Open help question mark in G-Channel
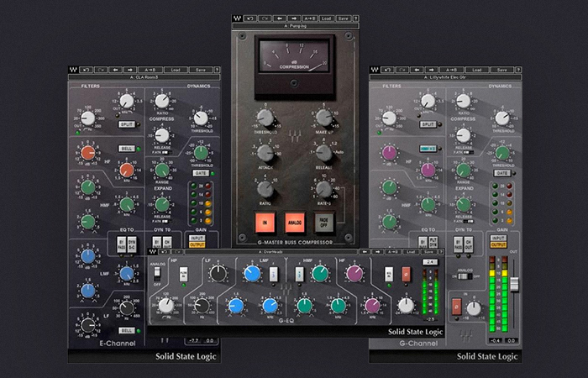Screen dimensions: 588x378 coord(518,70)
